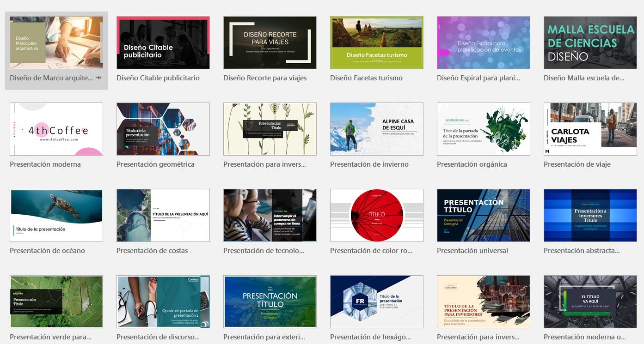The image size is (644, 344).
Task: Pick the Diseño Facetas turismo thumbnail
Action: click(x=377, y=42)
